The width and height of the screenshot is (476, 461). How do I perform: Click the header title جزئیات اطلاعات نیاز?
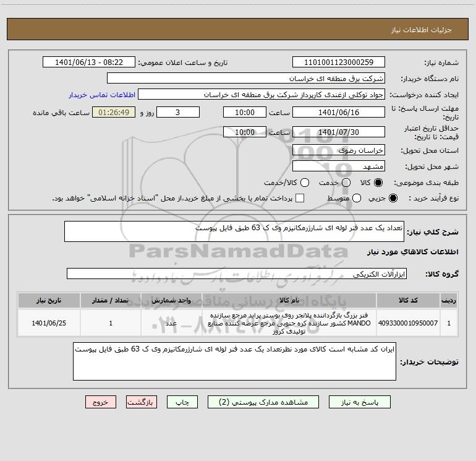click(x=422, y=30)
